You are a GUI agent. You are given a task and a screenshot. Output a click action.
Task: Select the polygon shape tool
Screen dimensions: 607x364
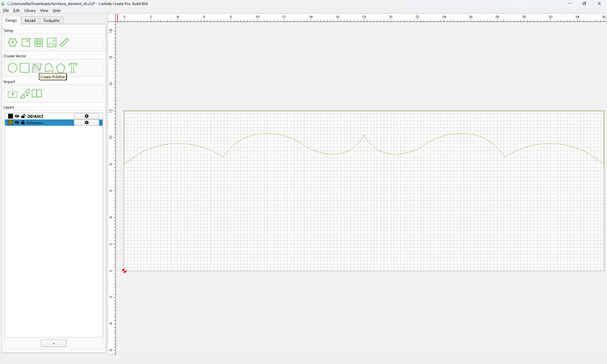pos(61,68)
